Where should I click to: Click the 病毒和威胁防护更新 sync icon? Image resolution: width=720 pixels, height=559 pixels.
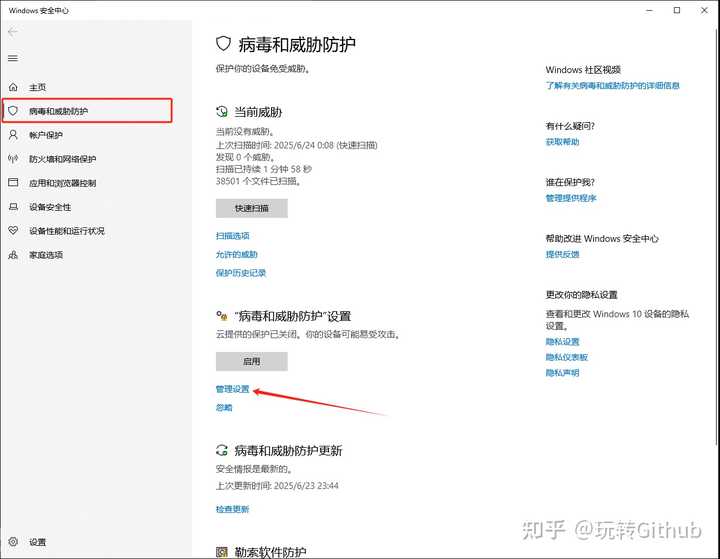click(222, 450)
